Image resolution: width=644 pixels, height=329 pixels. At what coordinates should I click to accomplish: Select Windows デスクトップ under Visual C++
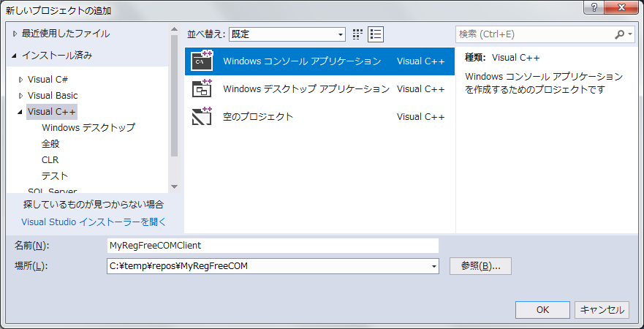(88, 128)
